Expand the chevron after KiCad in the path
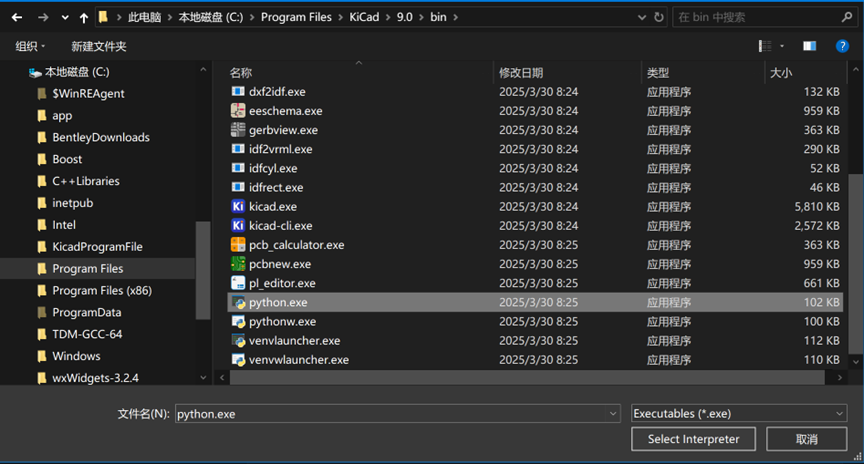Viewport: 864px width, 464px height. (388, 18)
